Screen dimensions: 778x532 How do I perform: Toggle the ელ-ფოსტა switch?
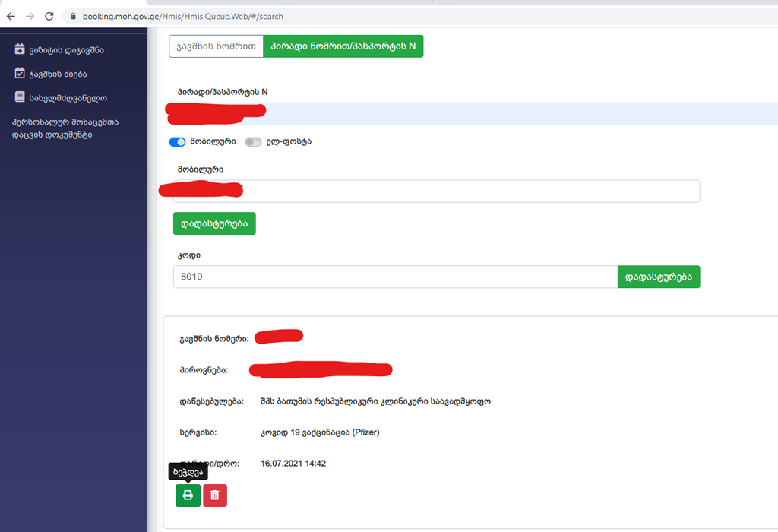[253, 142]
